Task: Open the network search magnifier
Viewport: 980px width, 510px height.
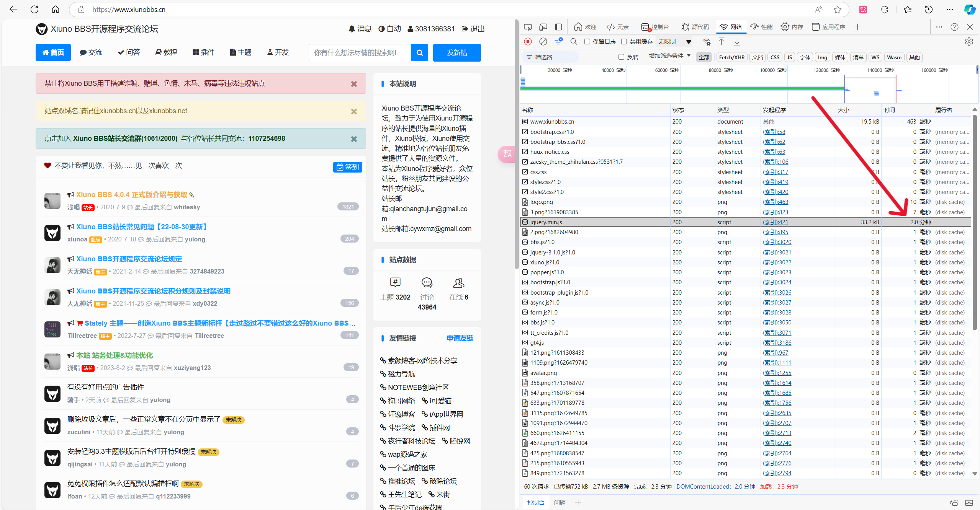Action: pyautogui.click(x=574, y=41)
